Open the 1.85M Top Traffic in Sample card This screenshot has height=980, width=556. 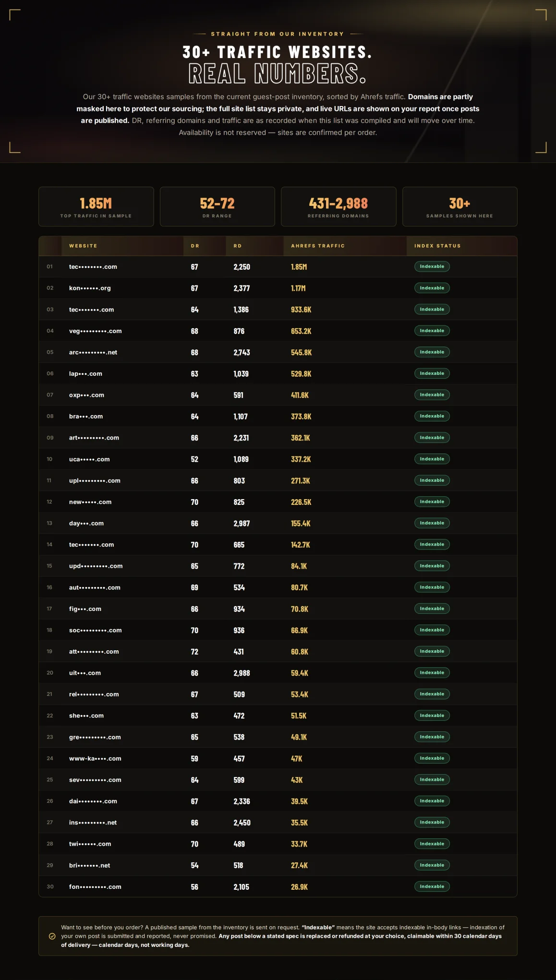click(x=96, y=206)
